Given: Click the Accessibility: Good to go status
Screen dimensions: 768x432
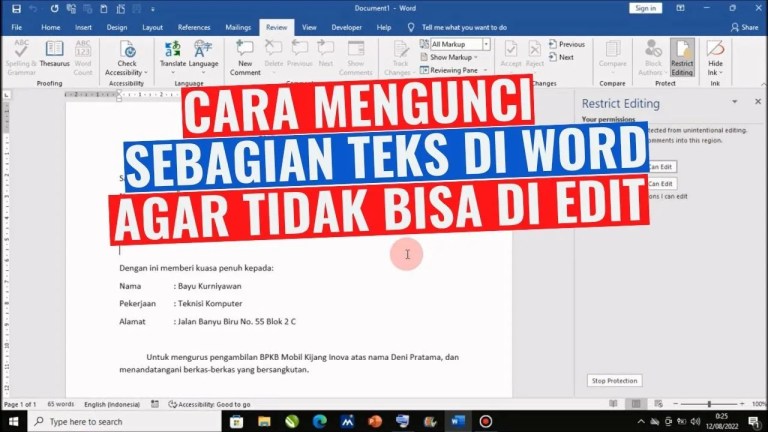Looking at the screenshot, I should click(x=209, y=405).
